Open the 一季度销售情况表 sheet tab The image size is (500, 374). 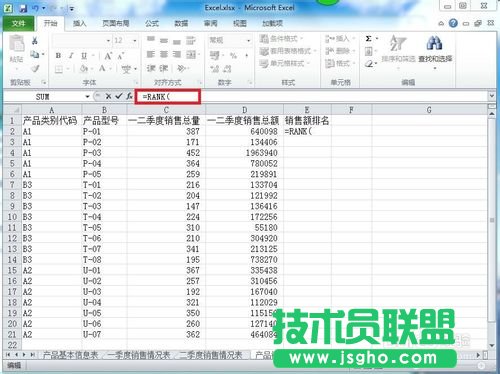click(x=139, y=355)
